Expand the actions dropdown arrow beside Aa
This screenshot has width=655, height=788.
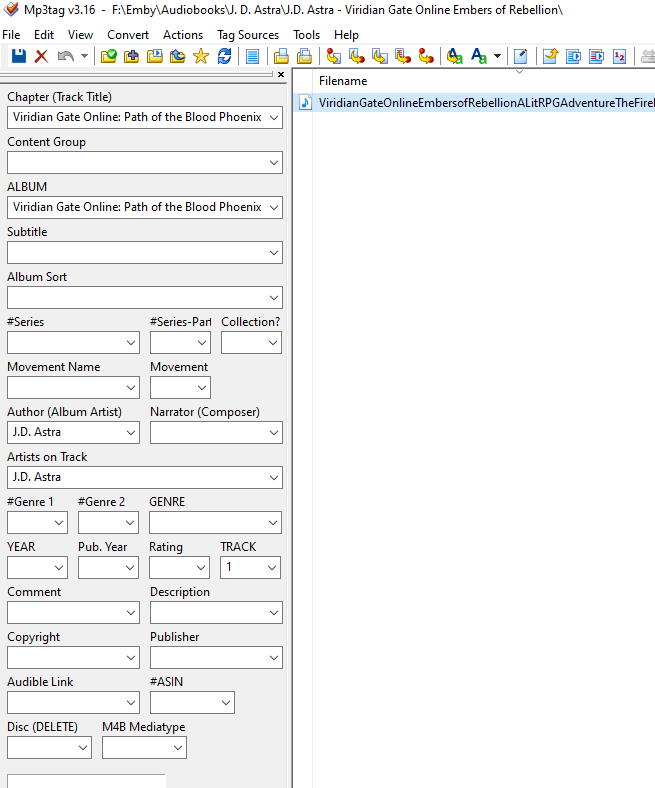coord(497,56)
